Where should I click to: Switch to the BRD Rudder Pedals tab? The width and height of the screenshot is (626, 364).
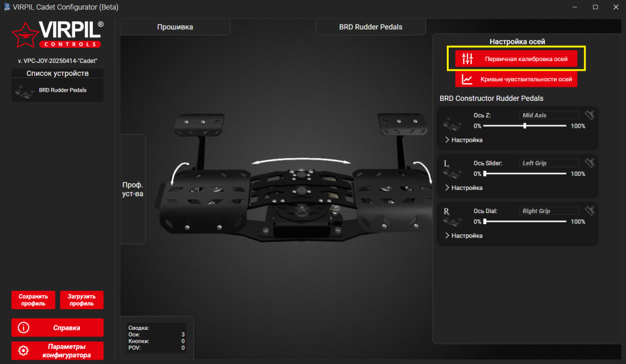click(370, 27)
